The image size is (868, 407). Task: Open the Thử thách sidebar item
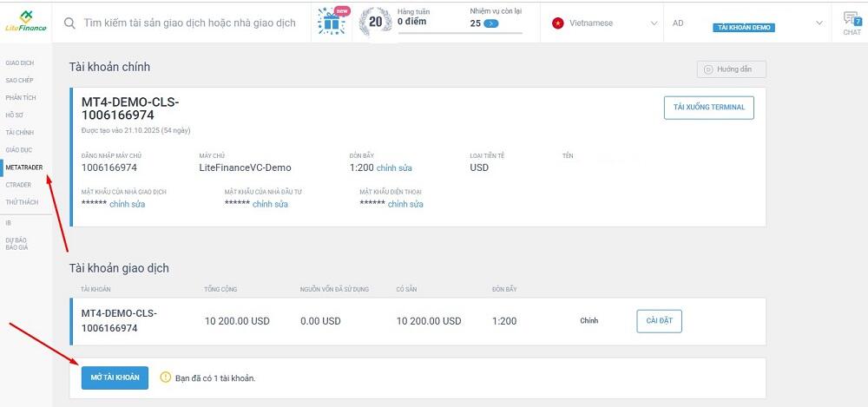tap(22, 202)
